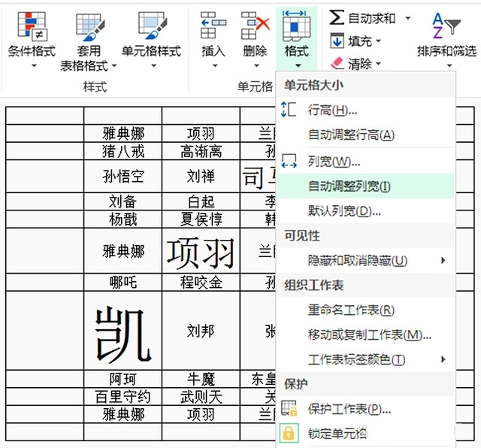Viewport: 481px width, 448px height.
Task: Click the AutoSum (自动求和) sigma icon
Action: [337, 17]
